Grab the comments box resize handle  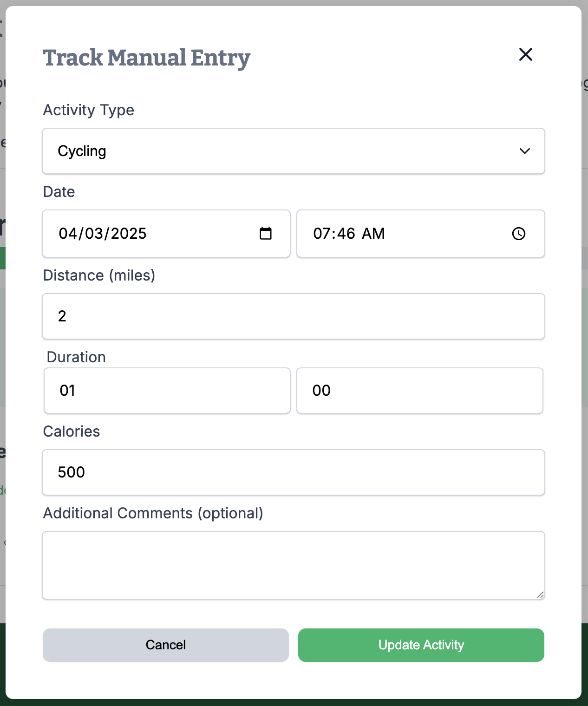[540, 595]
